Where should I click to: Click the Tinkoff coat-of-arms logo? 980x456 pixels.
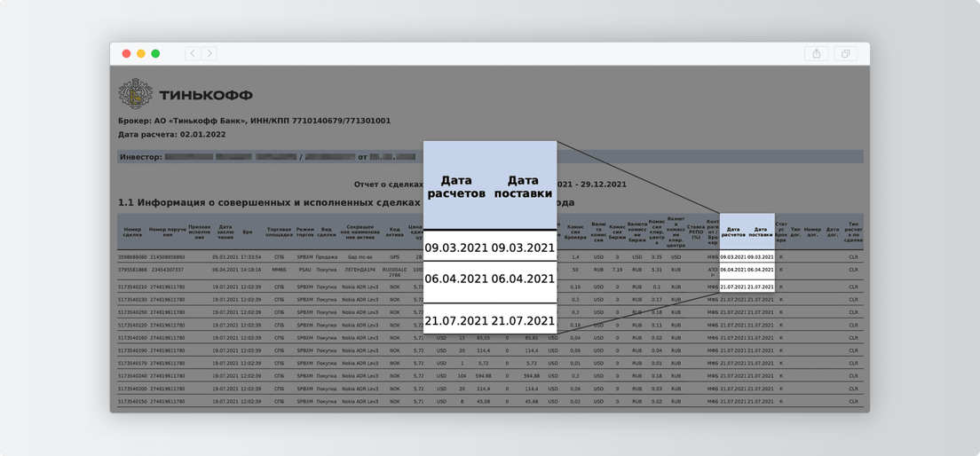pyautogui.click(x=134, y=94)
